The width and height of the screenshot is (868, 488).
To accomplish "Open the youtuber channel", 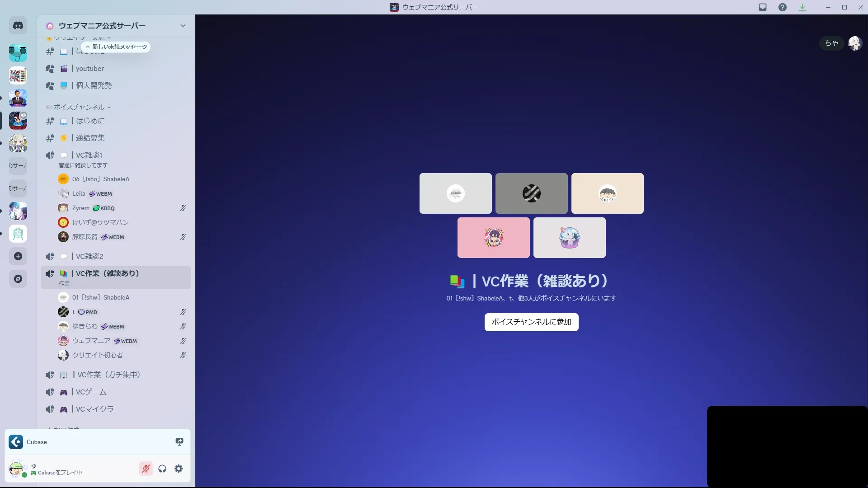I will [90, 69].
